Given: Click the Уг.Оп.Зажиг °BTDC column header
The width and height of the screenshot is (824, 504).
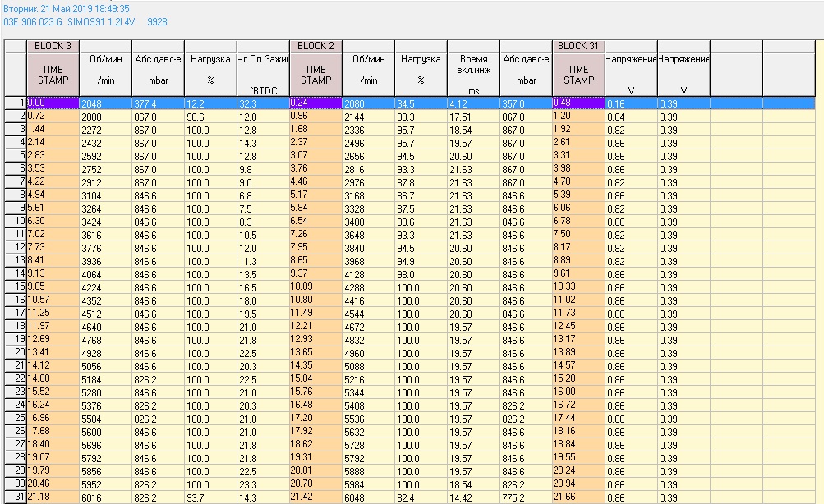Looking at the screenshot, I should [263, 75].
